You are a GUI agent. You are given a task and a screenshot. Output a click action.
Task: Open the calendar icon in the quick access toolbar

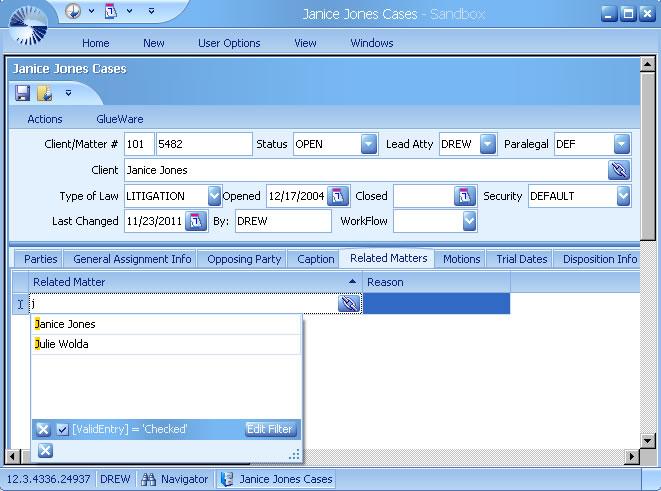coord(110,11)
